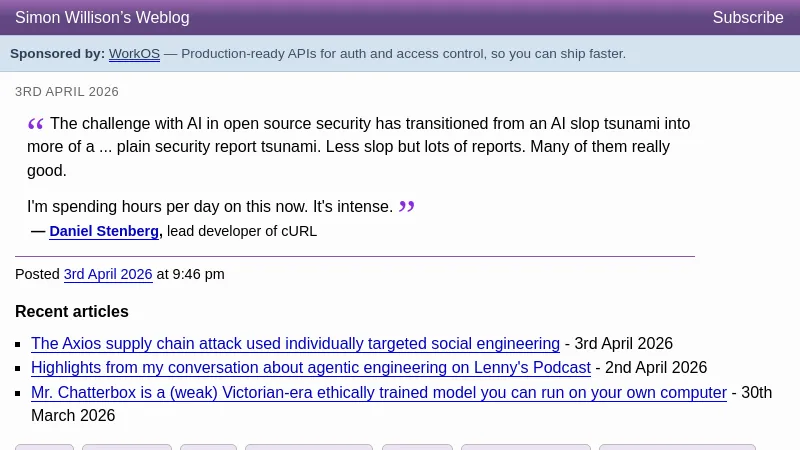The width and height of the screenshot is (800, 450).
Task: Open Daniel Stenberg's attribution link
Action: [104, 231]
